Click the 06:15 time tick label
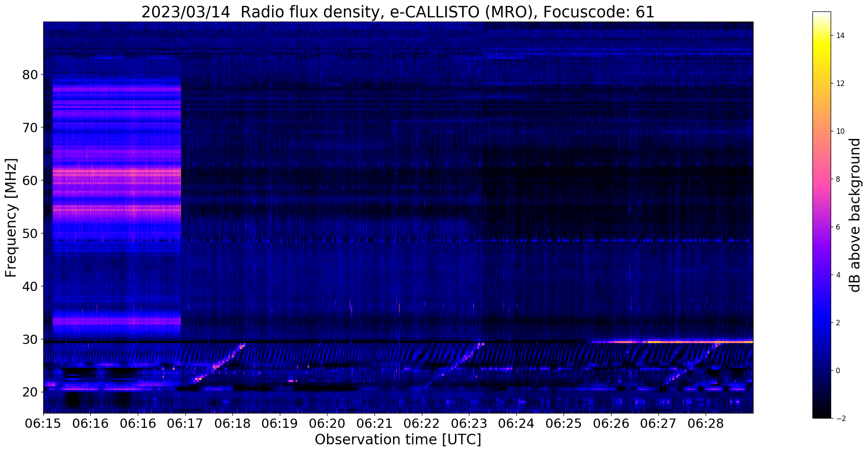Image resolution: width=868 pixels, height=452 pixels. (43, 424)
